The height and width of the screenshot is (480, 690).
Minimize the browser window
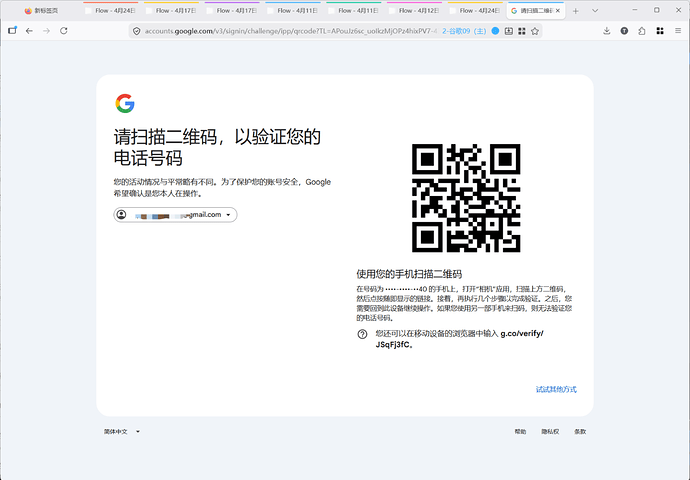click(635, 10)
